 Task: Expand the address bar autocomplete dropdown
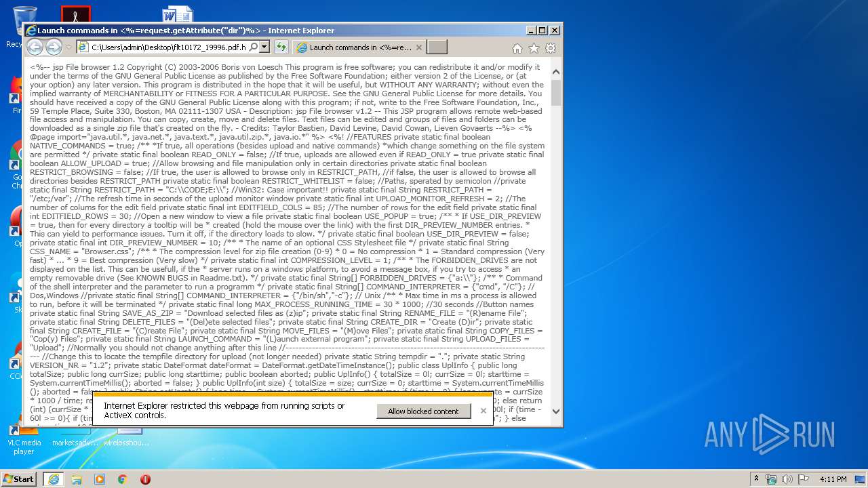(x=264, y=47)
